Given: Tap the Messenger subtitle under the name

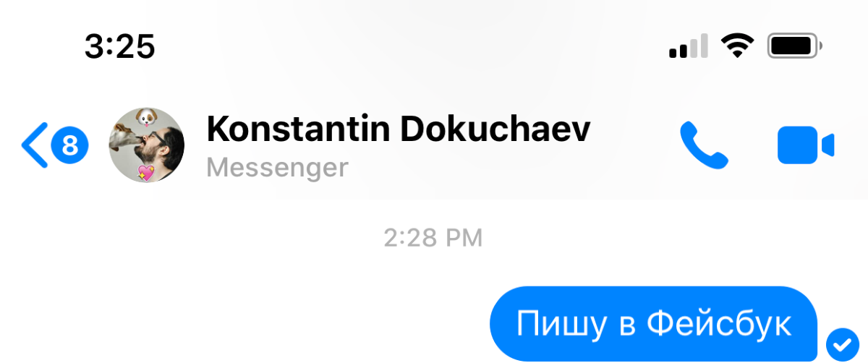Looking at the screenshot, I should pyautogui.click(x=277, y=168).
